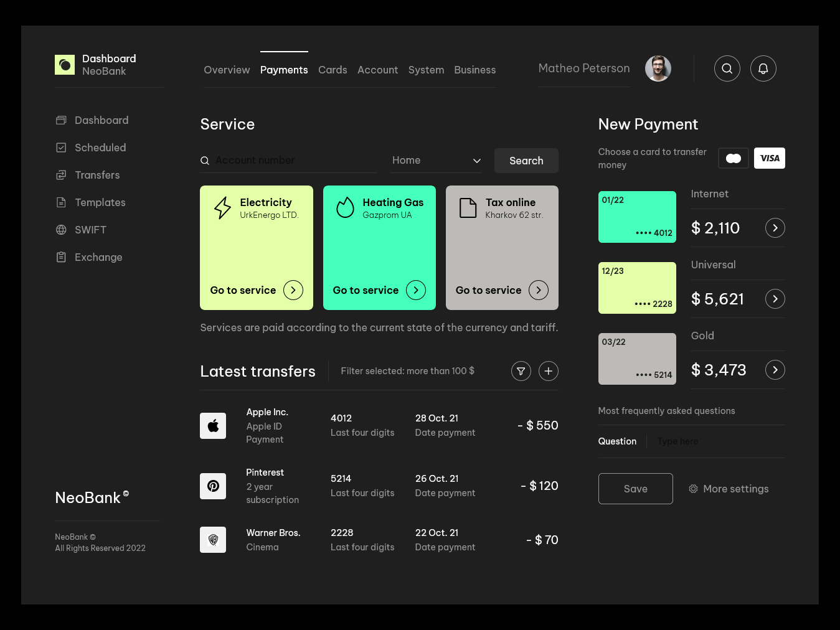Open SWIFT from the sidebar
This screenshot has height=630, width=840.
click(x=90, y=230)
